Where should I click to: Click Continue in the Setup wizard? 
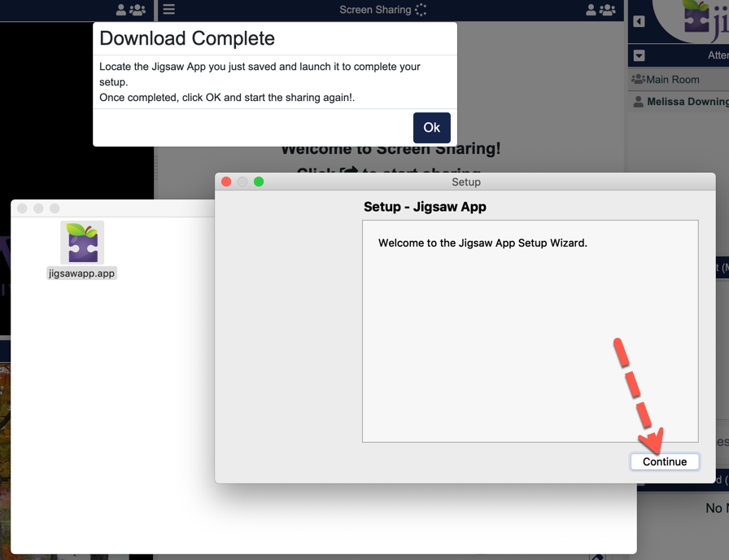[664, 462]
